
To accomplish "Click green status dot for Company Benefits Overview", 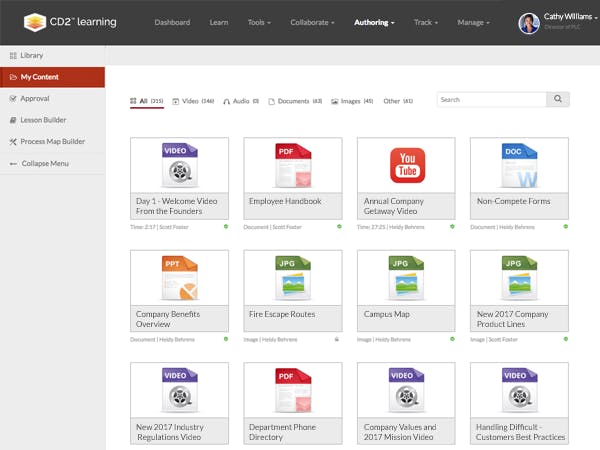I will pyautogui.click(x=226, y=339).
